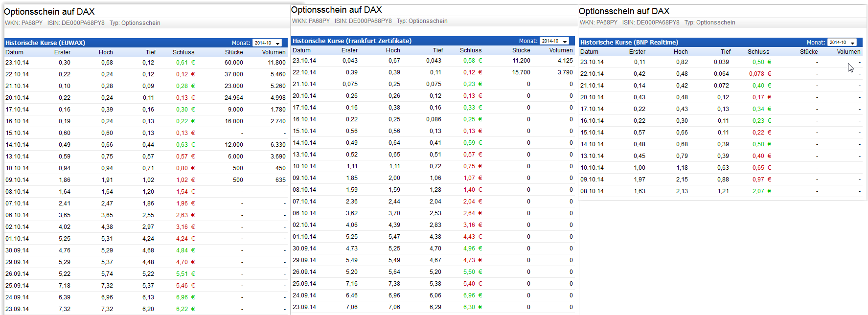
Task: Click the 2,07 € closing price in BNP table
Action: [x=761, y=191]
